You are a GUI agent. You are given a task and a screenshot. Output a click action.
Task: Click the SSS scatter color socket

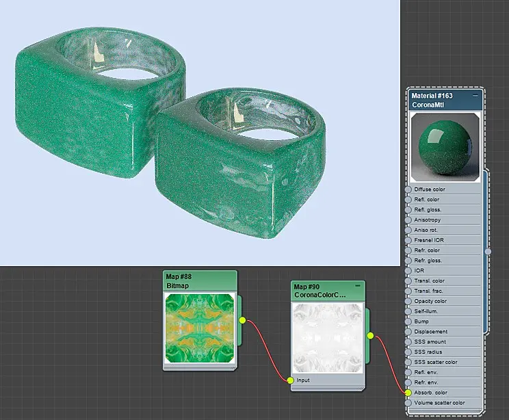(408, 363)
